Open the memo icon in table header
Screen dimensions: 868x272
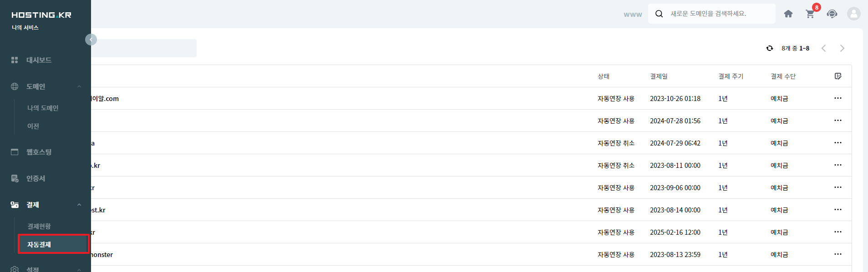[x=838, y=76]
